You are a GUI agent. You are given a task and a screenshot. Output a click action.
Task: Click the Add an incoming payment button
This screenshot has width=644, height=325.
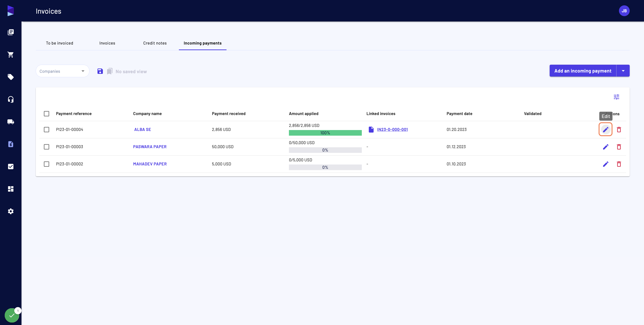tap(583, 71)
